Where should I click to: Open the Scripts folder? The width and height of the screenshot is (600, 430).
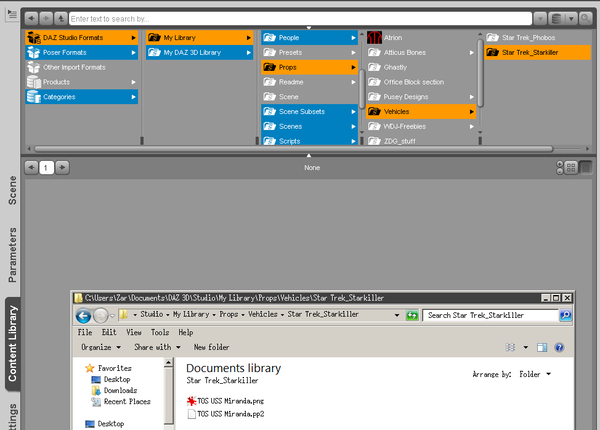point(310,140)
